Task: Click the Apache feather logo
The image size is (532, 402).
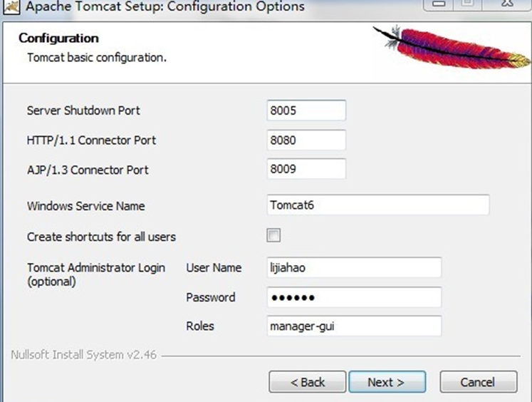Action: 453,46
